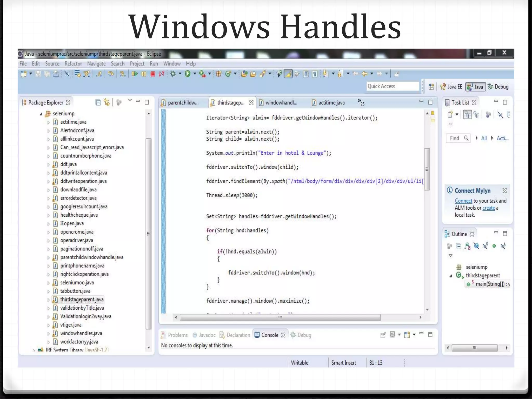This screenshot has height=399, width=532.
Task: Switch to Debug perspective
Action: tap(498, 87)
